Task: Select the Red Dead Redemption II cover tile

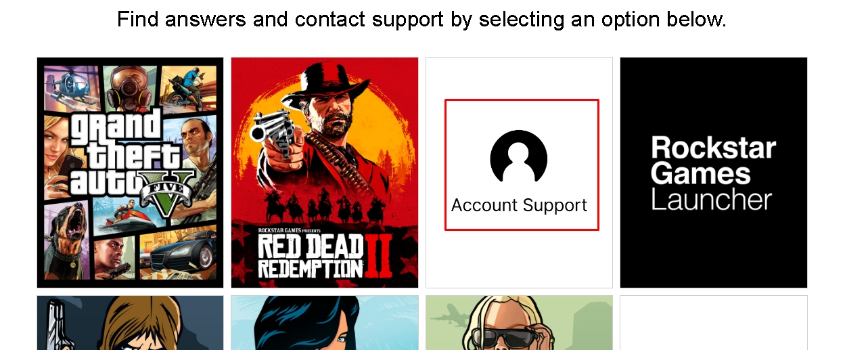Action: (x=325, y=173)
